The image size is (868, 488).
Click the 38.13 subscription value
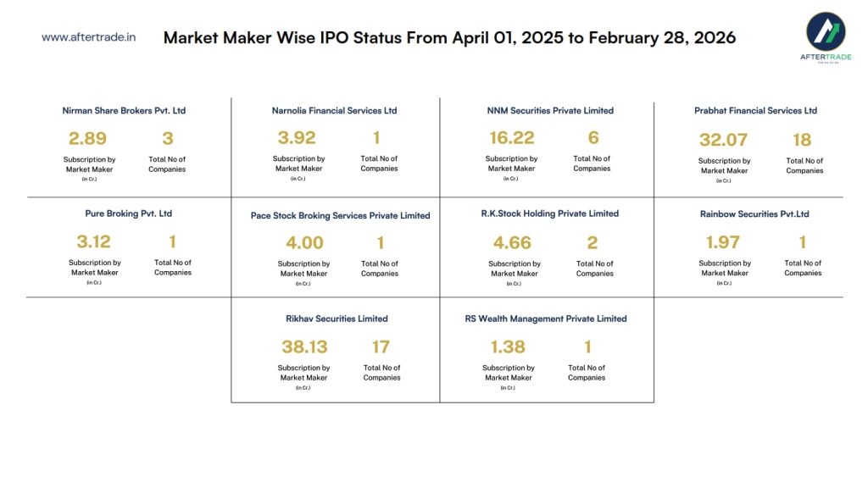coord(304,347)
